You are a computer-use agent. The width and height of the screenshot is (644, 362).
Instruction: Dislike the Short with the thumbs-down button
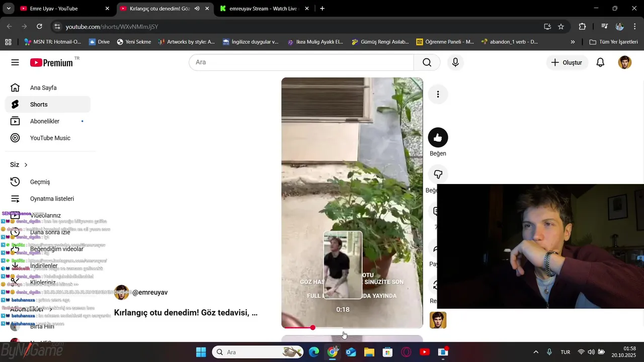[x=438, y=174]
